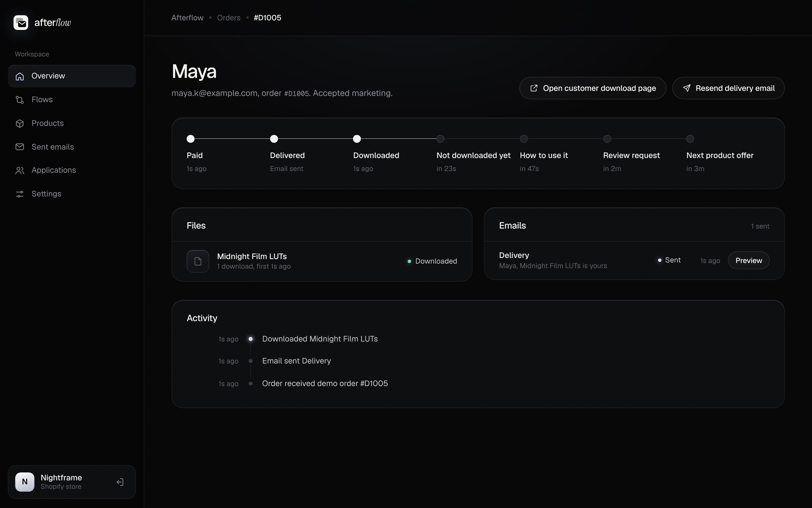
Task: Click the Orders breadcrumb link
Action: pyautogui.click(x=228, y=18)
